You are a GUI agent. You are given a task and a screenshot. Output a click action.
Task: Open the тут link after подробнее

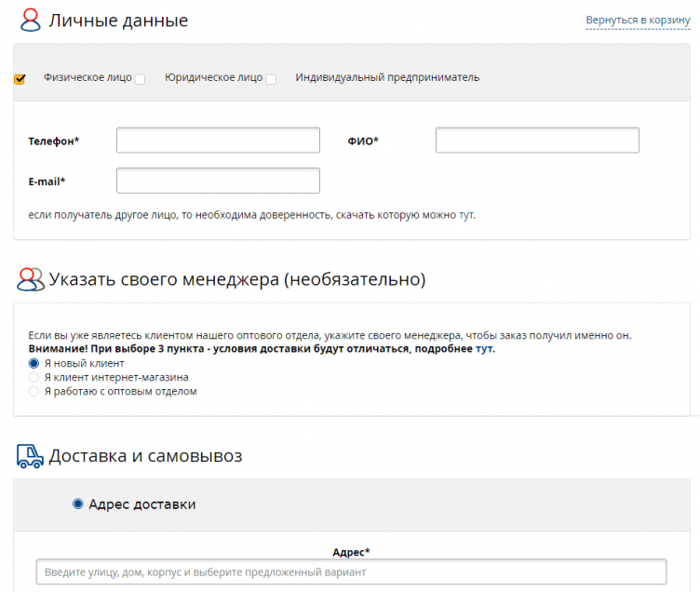pos(484,349)
